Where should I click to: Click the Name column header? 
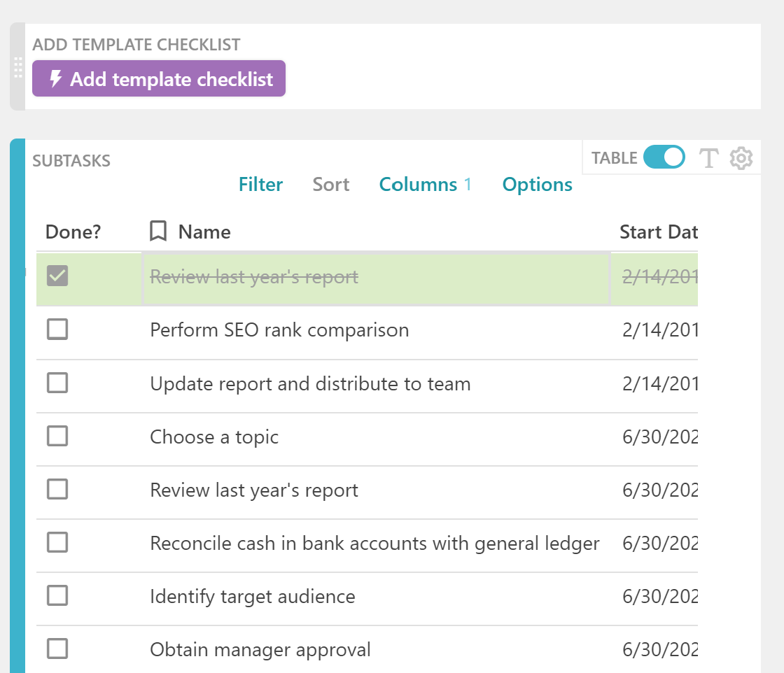coord(204,232)
